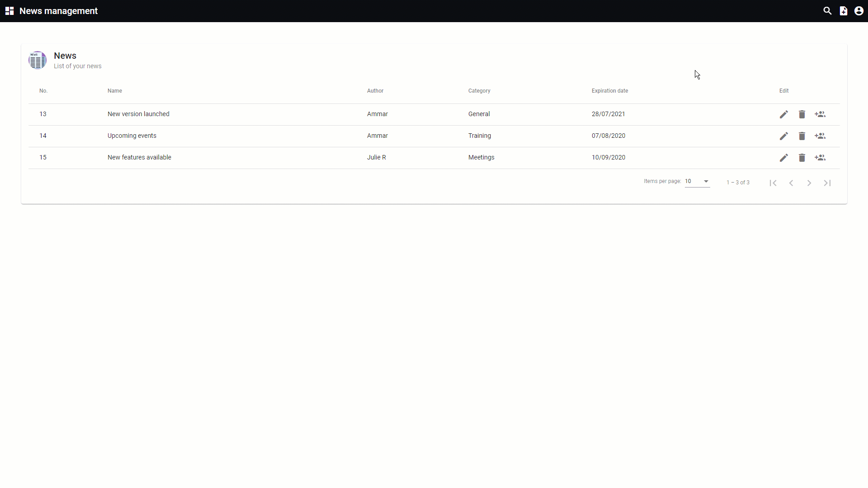
Task: Click the Edit column header
Action: (784, 91)
